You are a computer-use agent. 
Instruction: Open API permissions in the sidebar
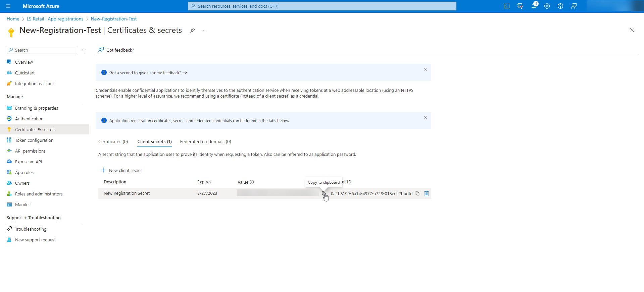30,151
